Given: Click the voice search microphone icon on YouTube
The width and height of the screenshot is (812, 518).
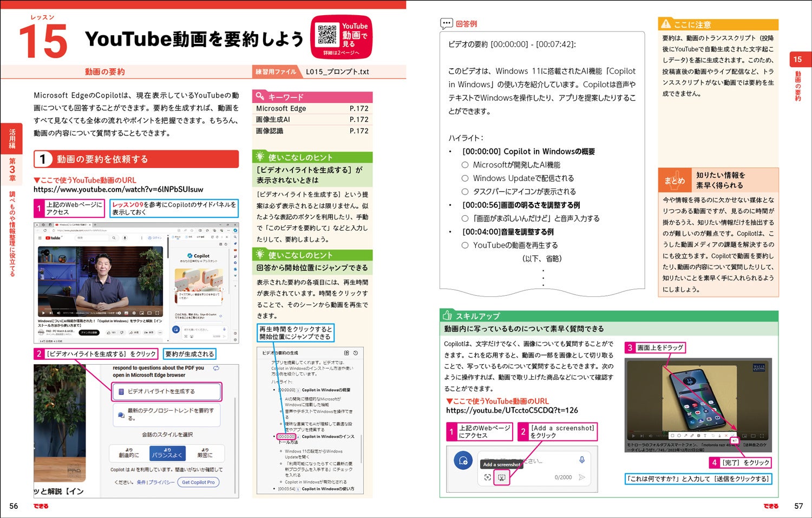Looking at the screenshot, I should pos(125,238).
